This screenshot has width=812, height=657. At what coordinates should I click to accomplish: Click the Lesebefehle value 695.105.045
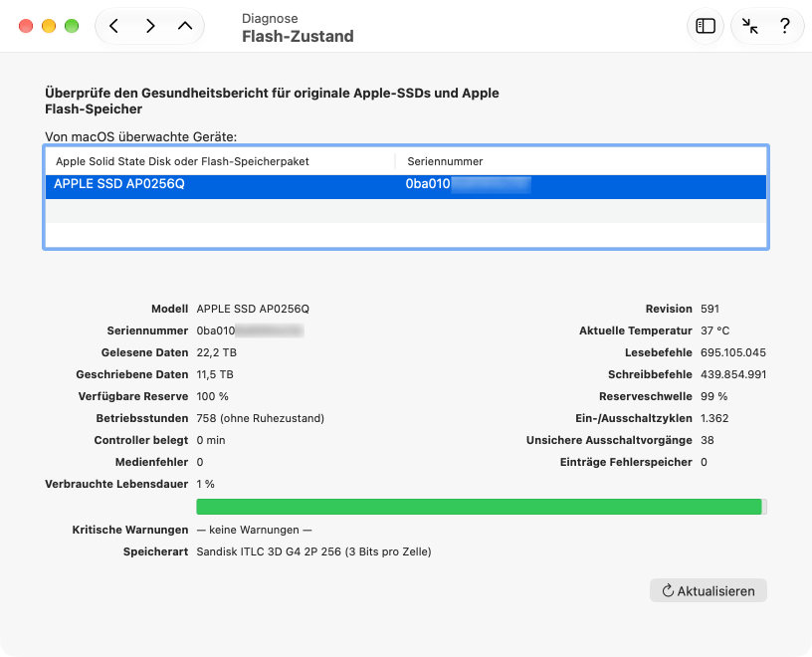(x=732, y=352)
